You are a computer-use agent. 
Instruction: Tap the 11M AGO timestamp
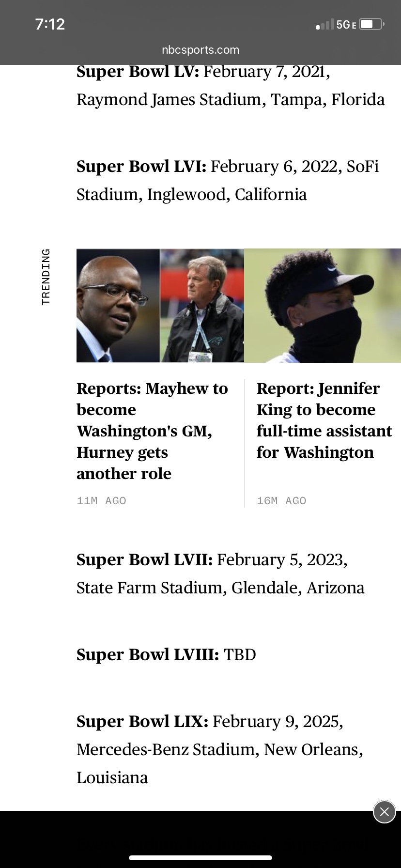(101, 501)
